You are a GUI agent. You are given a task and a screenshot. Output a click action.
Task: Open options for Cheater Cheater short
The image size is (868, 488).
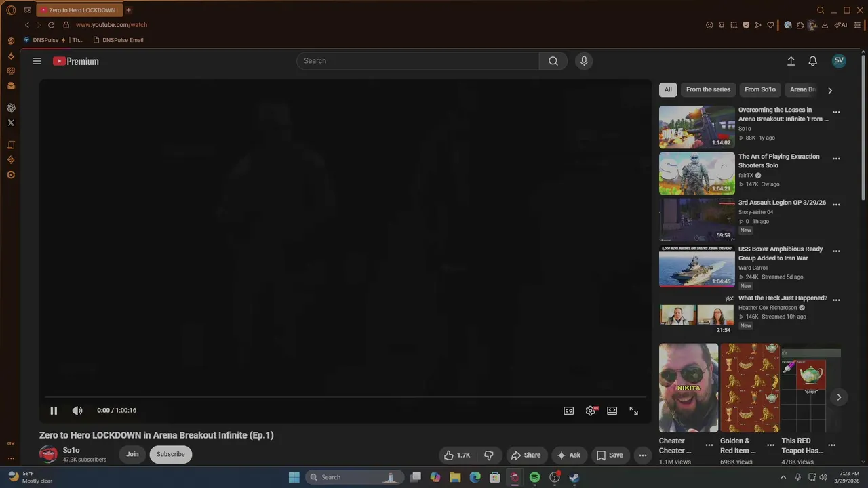(x=709, y=445)
